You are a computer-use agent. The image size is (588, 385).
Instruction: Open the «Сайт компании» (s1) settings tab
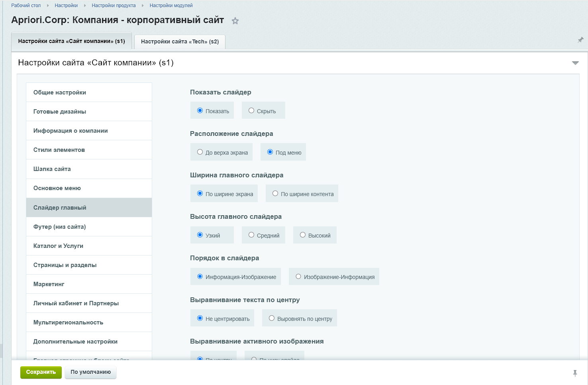coord(72,41)
